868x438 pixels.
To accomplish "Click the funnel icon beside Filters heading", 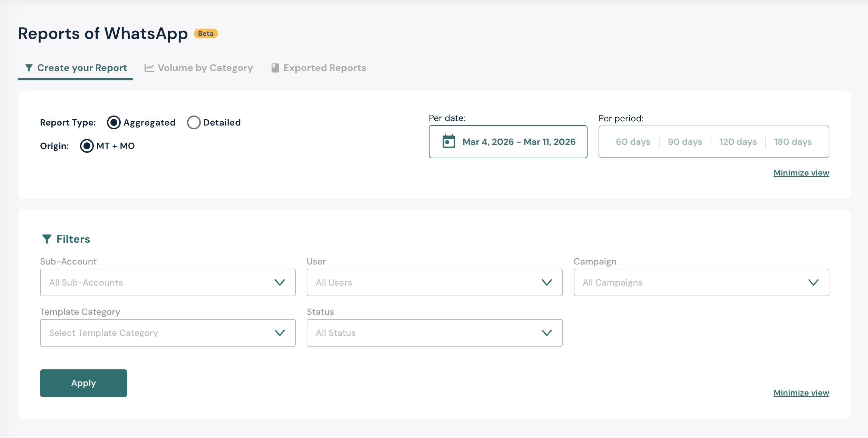I will pyautogui.click(x=47, y=239).
